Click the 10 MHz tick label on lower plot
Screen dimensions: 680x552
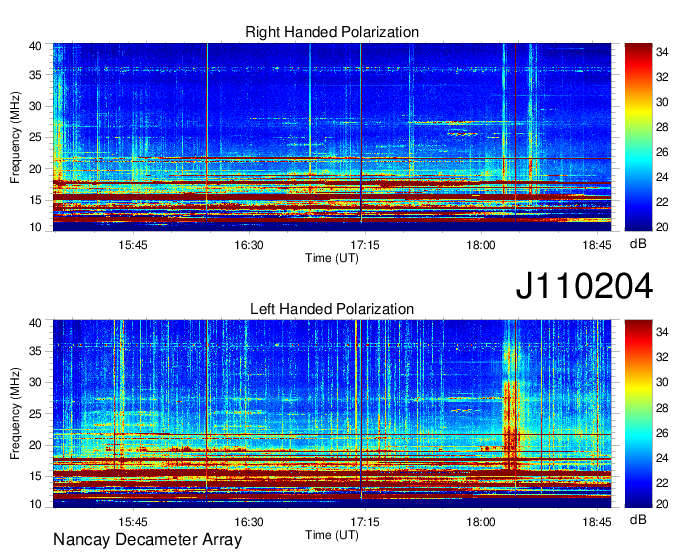36,504
